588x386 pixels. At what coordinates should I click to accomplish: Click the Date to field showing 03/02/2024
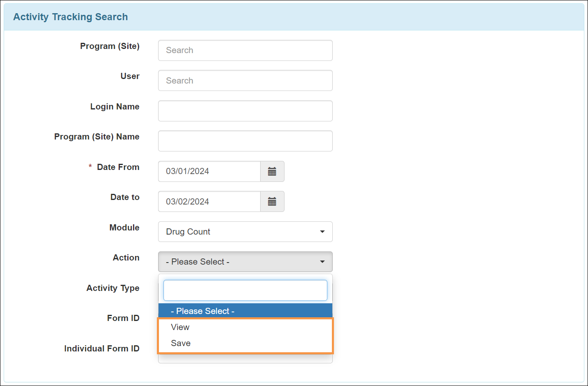coord(209,202)
